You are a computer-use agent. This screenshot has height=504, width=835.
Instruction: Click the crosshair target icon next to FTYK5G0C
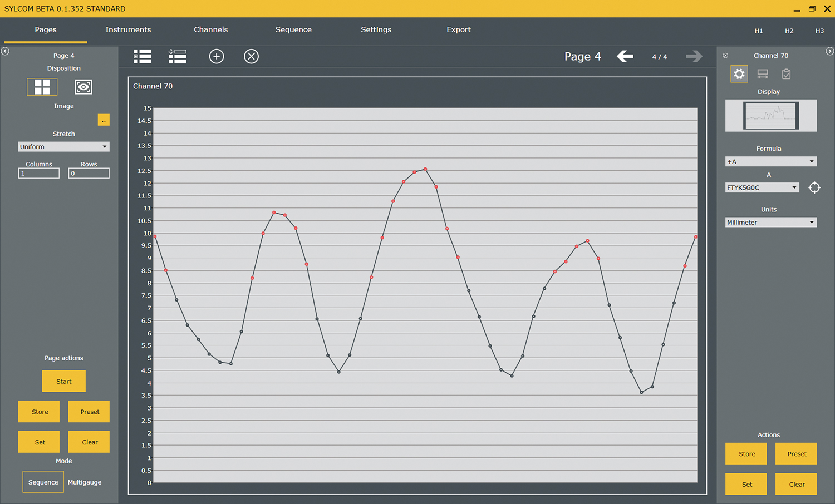(814, 187)
